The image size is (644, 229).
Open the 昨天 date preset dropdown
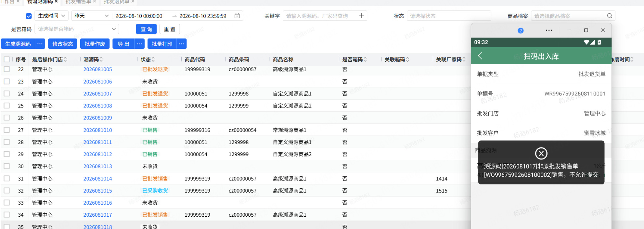coord(91,16)
